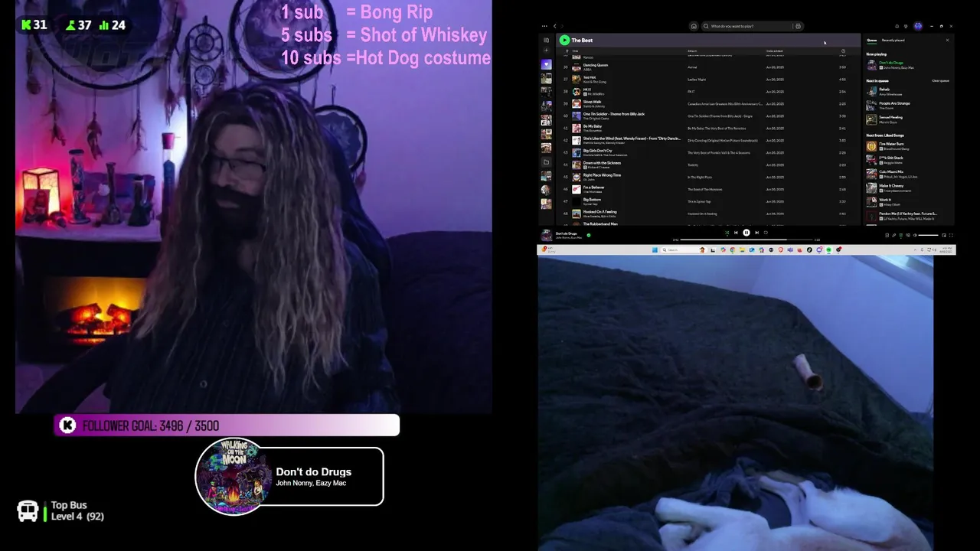Sort by the Album column header

pos(692,51)
